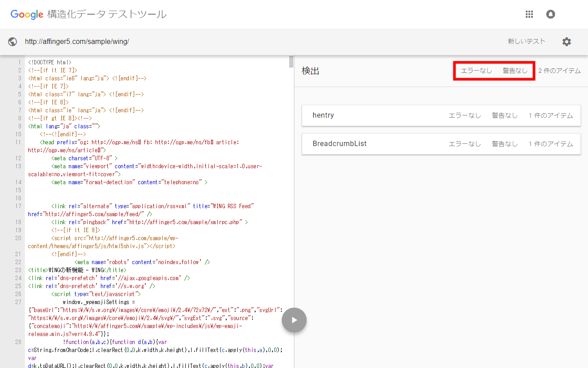588x368 pixels.
Task: Click line number 17 in the gutter
Action: coord(18,206)
